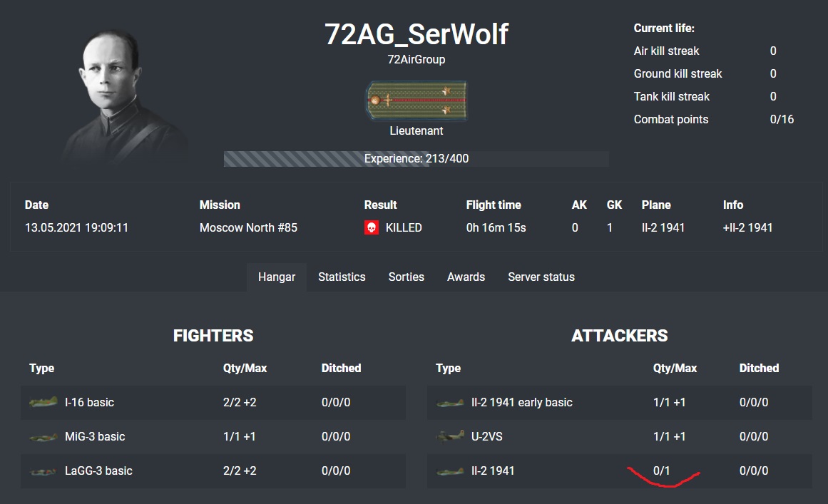
Task: Click the 72AirGroup squad link
Action: tap(416, 60)
